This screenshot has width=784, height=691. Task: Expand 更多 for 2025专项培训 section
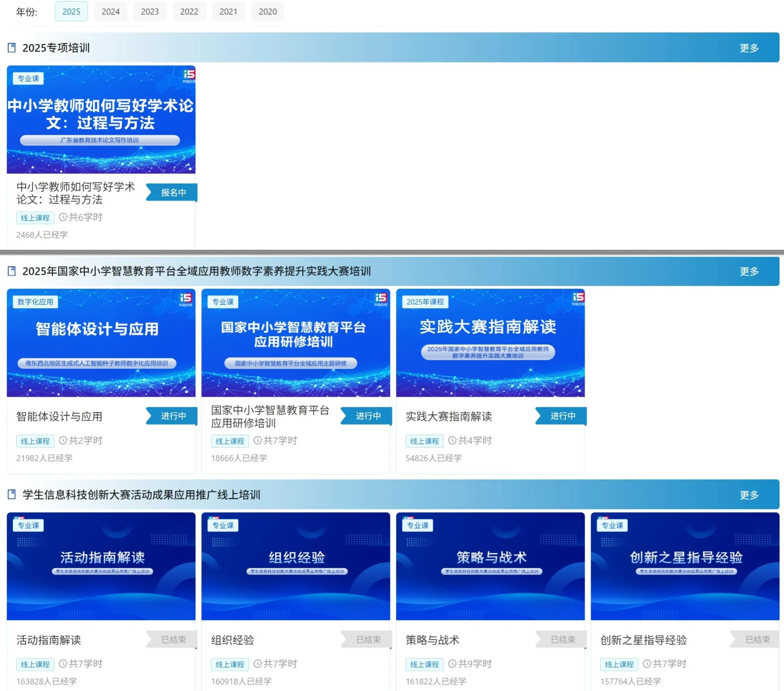point(749,48)
